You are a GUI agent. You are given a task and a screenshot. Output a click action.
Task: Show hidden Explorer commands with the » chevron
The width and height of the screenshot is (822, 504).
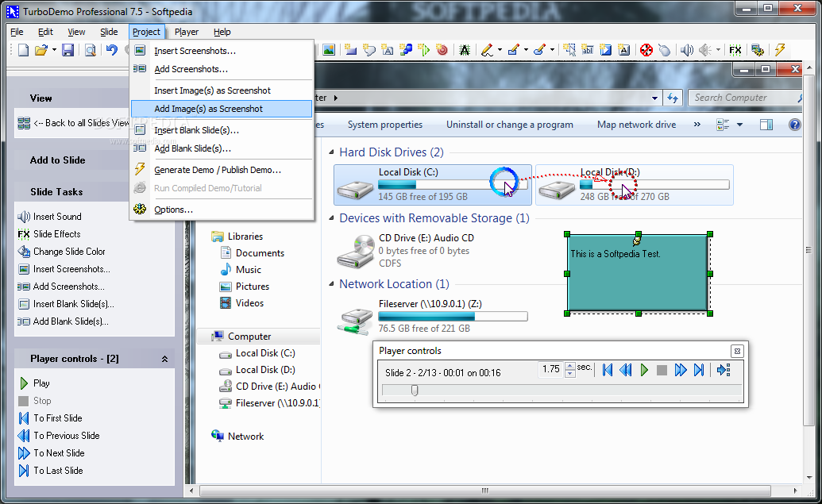pyautogui.click(x=697, y=125)
